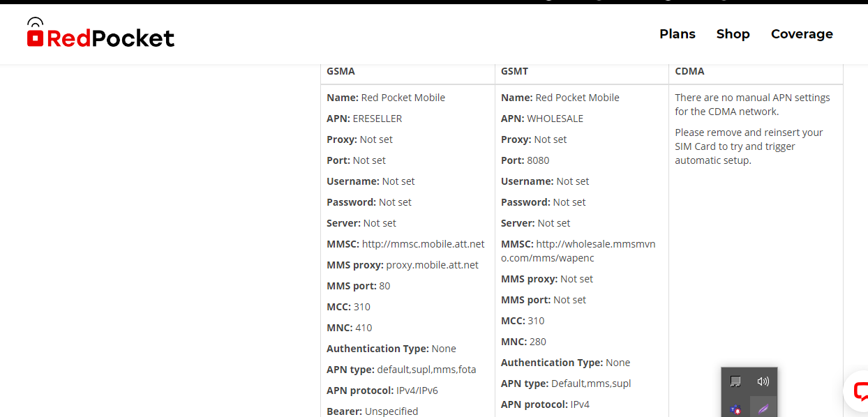The width and height of the screenshot is (868, 417).
Task: Launch the purple feather app from the tray
Action: (763, 407)
